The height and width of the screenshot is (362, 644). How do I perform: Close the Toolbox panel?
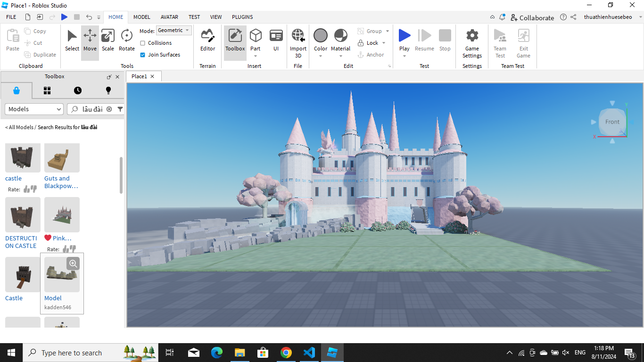tap(117, 77)
